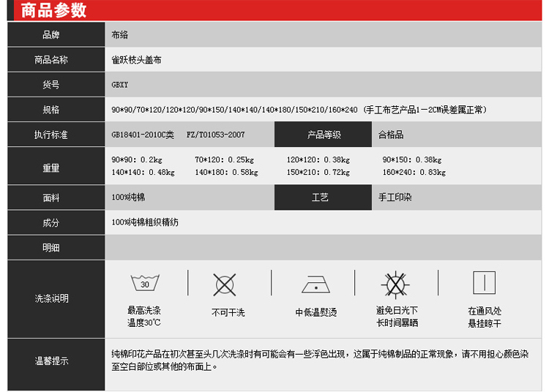The height and width of the screenshot is (392, 549).
Task: Click the 商品名称 label cell
Action: click(x=56, y=59)
